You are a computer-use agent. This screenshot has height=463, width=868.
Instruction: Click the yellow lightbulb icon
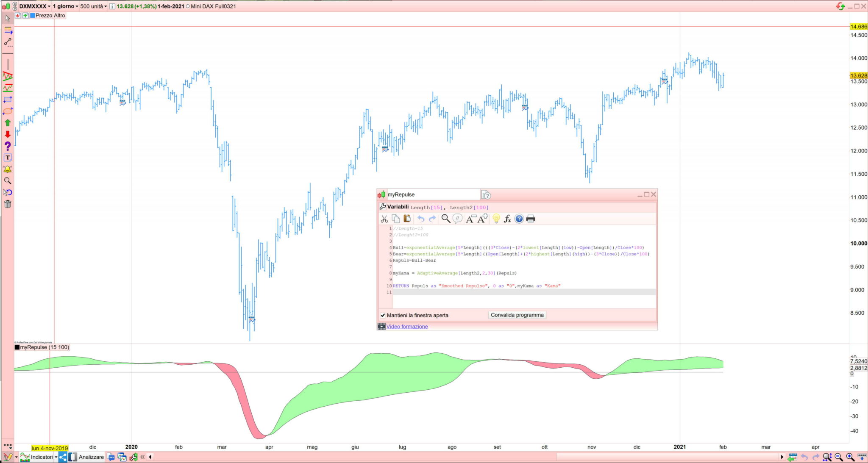click(x=496, y=219)
